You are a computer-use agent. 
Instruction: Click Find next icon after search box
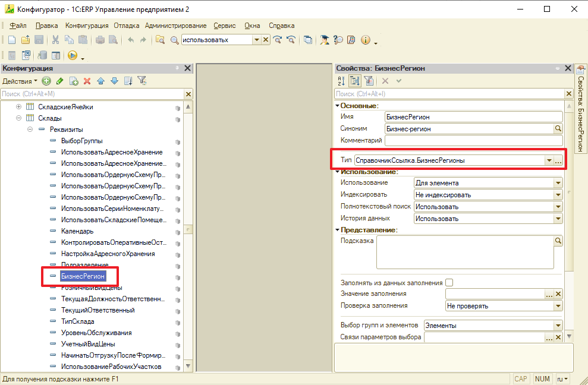tap(278, 40)
